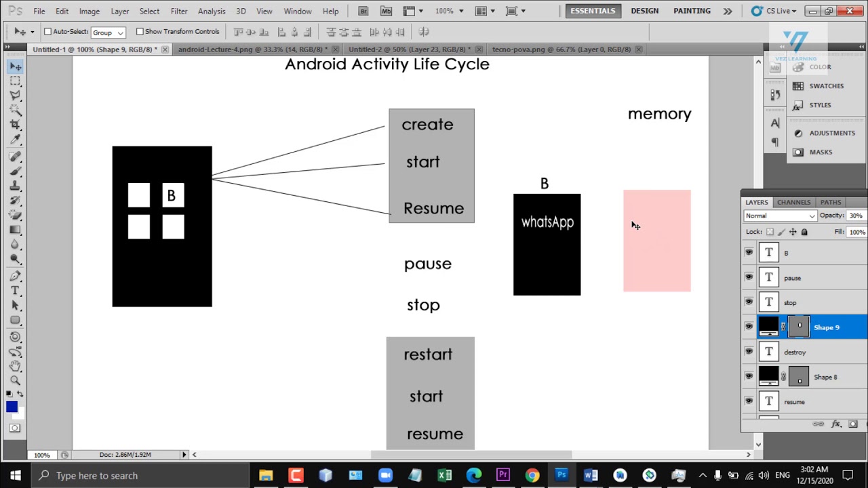The height and width of the screenshot is (488, 868).
Task: Switch to android-Lecture-4.png document tab
Action: point(252,49)
